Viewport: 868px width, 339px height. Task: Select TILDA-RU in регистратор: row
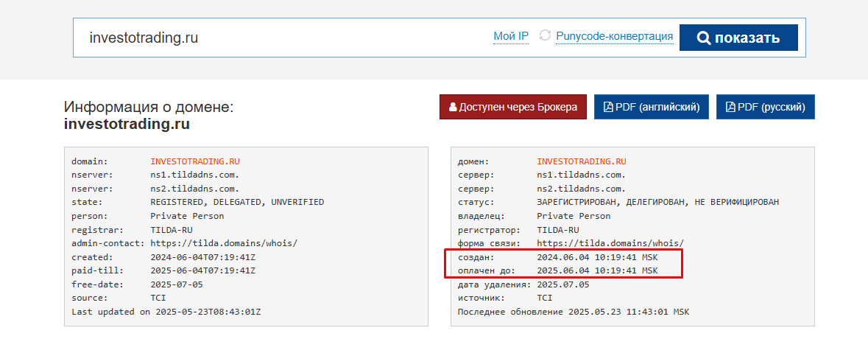[x=557, y=229]
